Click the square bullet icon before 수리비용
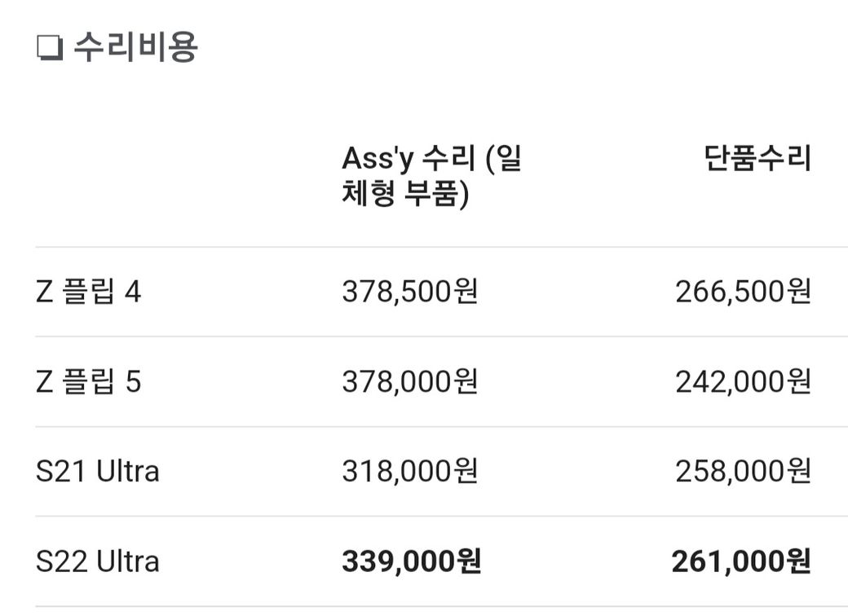 (x=51, y=48)
